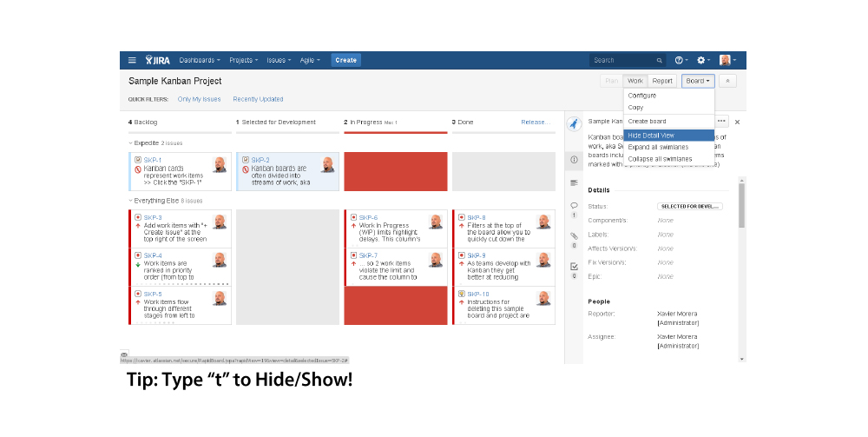This screenshot has width=868, height=437.
Task: Collapse the board header with chevron button
Action: [x=727, y=81]
